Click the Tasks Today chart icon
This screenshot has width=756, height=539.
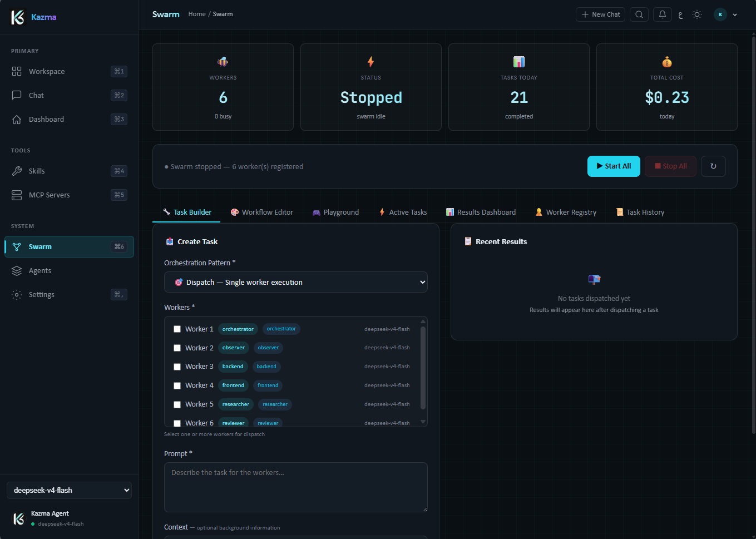(519, 62)
